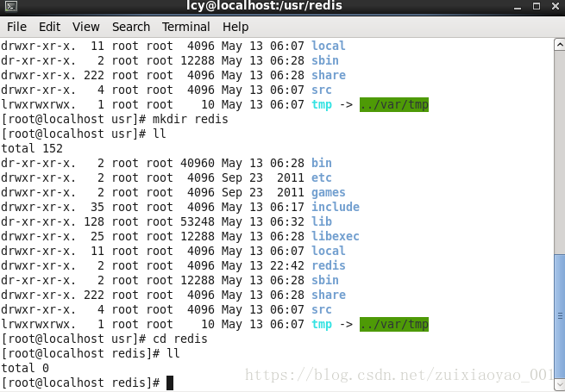Click the 'games' directory name
This screenshot has width=565, height=392.
click(x=329, y=192)
